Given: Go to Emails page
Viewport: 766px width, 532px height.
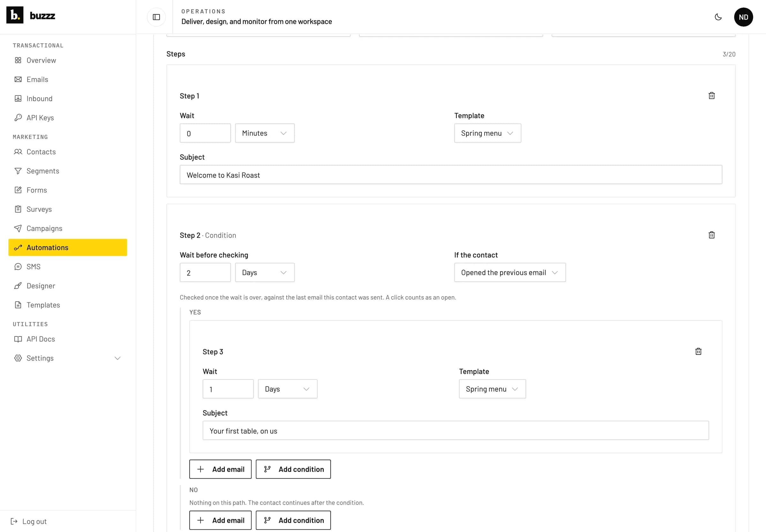Looking at the screenshot, I should tap(68, 79).
